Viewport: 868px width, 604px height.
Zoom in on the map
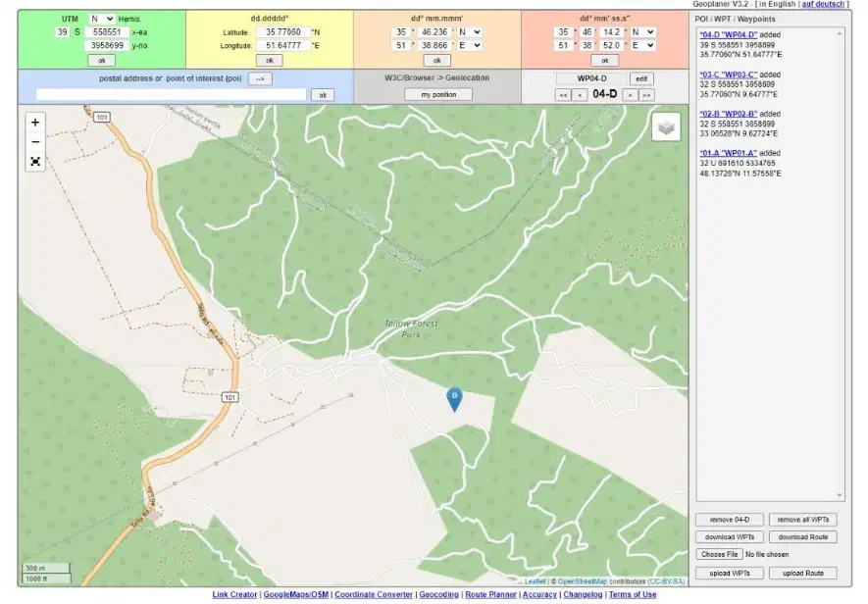[x=35, y=123]
